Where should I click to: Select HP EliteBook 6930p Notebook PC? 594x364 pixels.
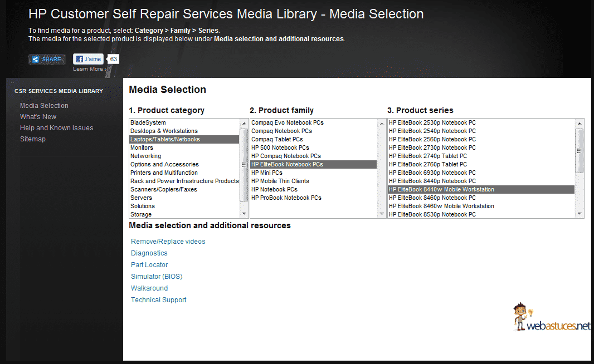click(x=481, y=173)
